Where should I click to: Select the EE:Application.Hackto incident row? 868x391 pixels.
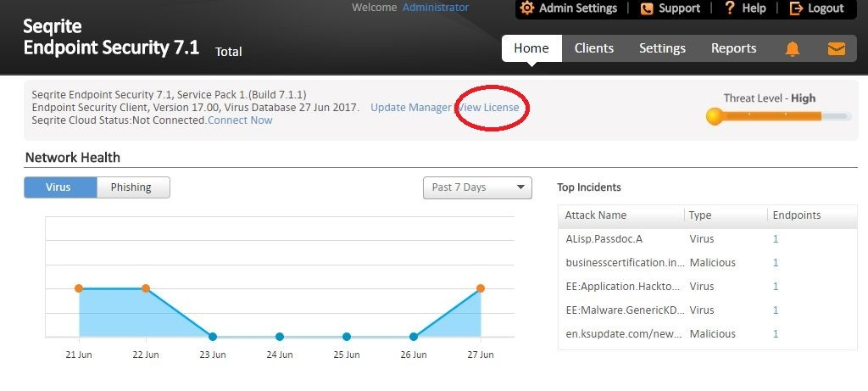point(708,287)
